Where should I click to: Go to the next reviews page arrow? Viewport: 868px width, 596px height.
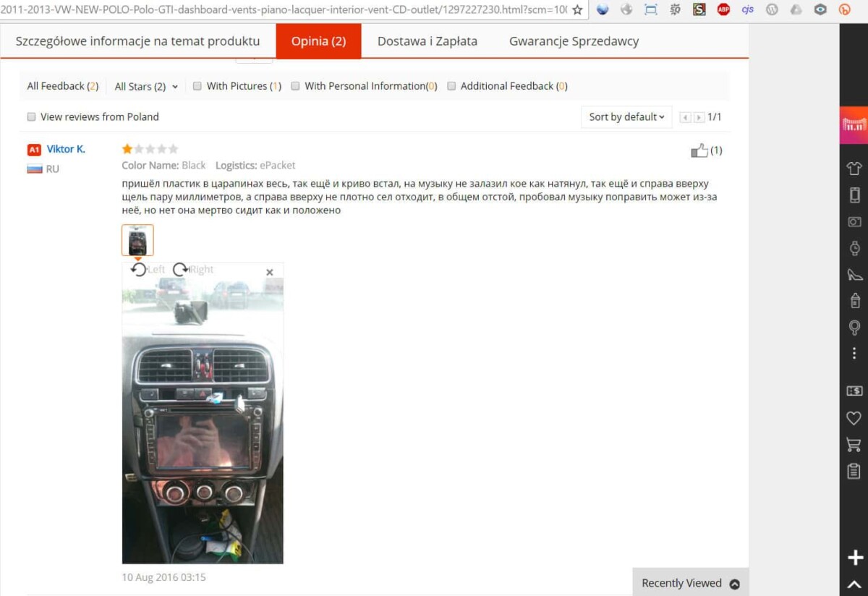coord(699,117)
